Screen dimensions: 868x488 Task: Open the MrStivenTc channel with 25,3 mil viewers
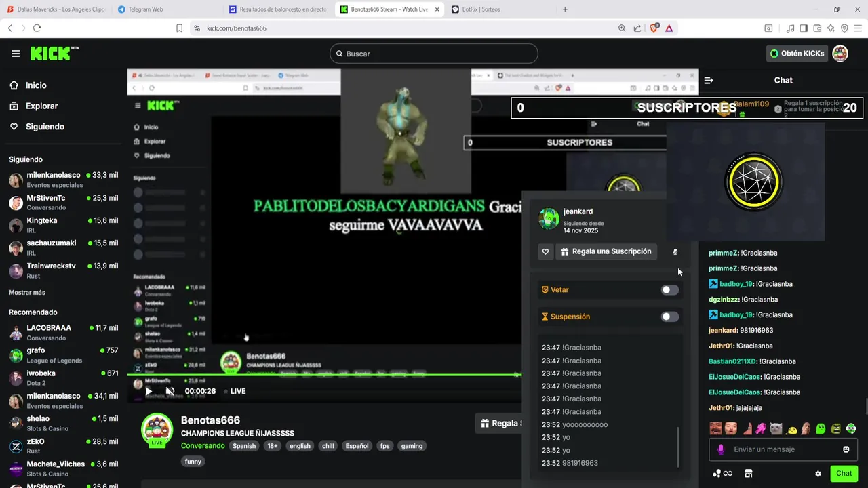(x=64, y=203)
